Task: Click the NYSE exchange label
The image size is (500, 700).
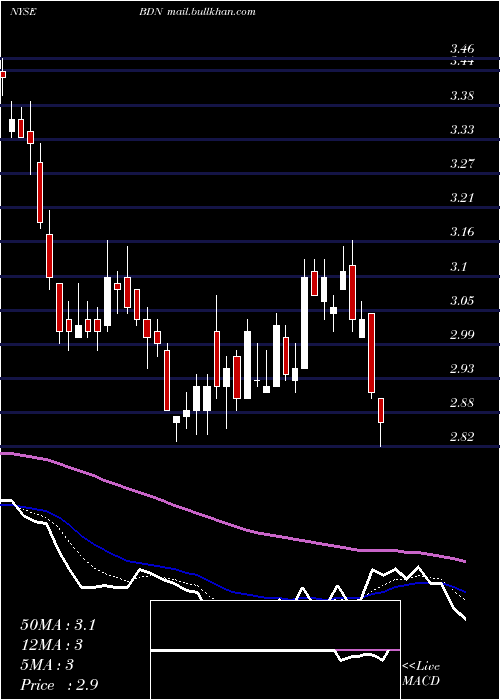Action: click(23, 12)
